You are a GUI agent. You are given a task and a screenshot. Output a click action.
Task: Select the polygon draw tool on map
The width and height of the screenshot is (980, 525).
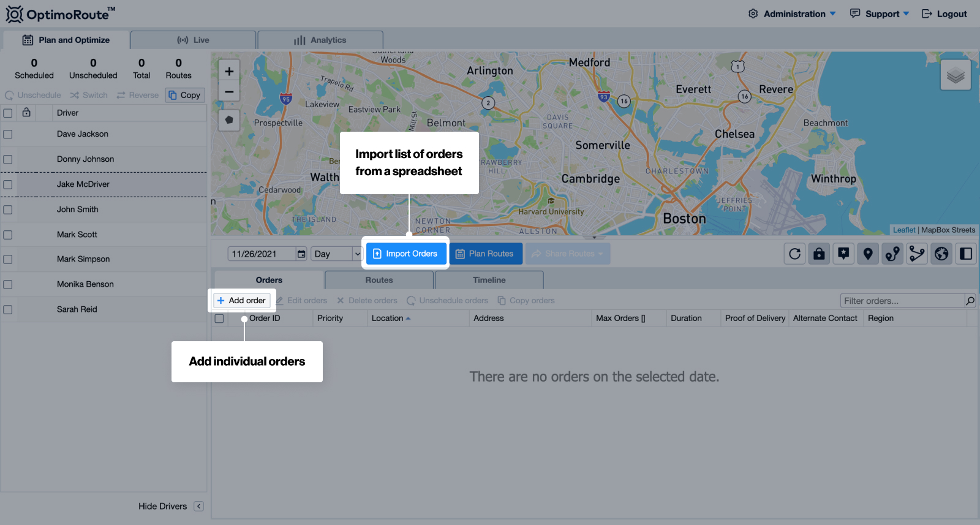click(x=229, y=120)
